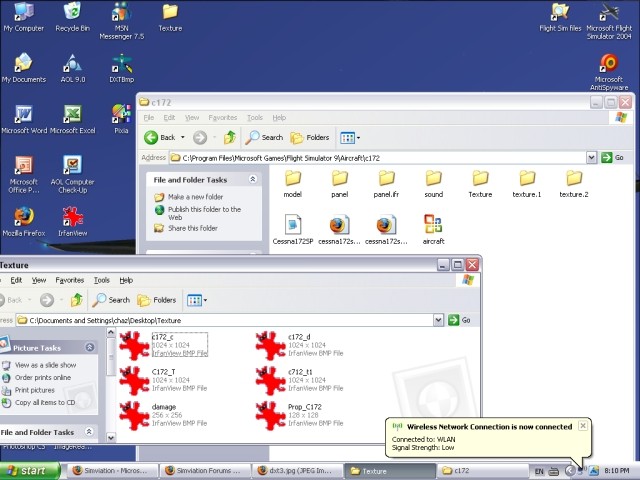Launch Microsoft Excel from desktop
The height and width of the screenshot is (480, 640).
tap(73, 119)
